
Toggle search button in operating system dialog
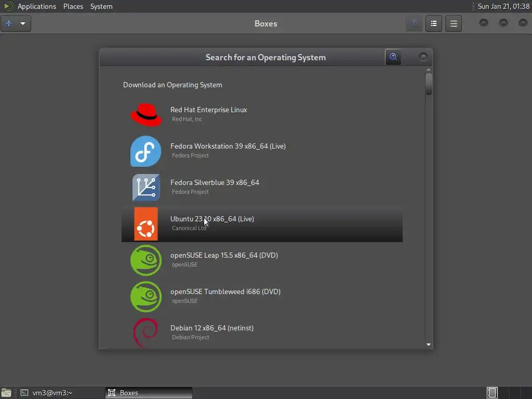click(393, 57)
